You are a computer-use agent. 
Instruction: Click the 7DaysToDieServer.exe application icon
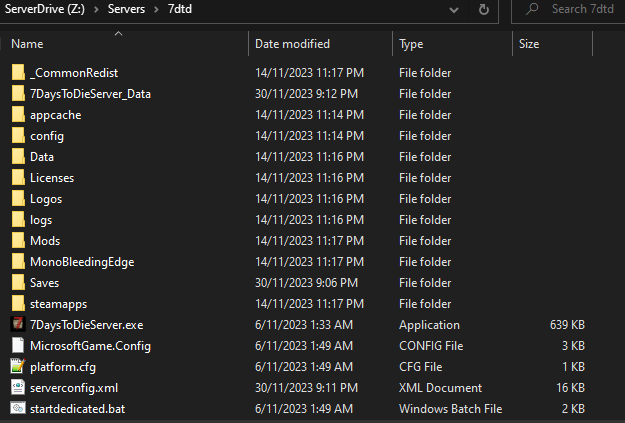coord(18,325)
